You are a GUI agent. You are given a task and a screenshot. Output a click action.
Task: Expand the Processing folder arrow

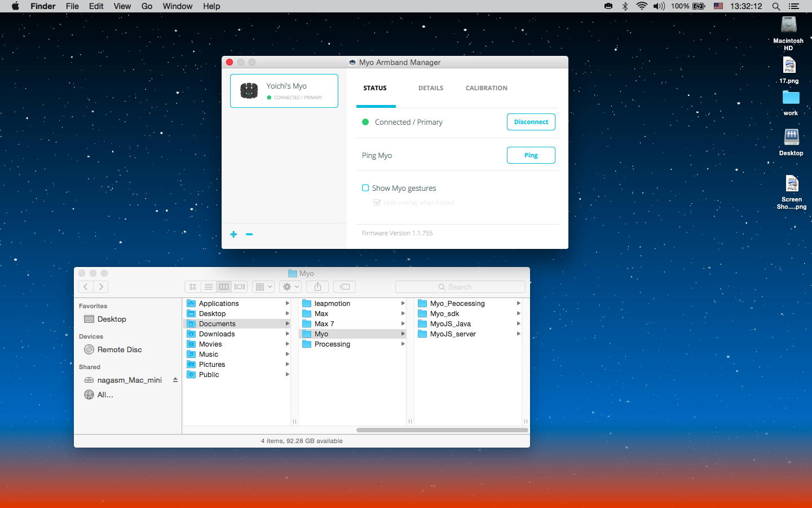(x=403, y=344)
